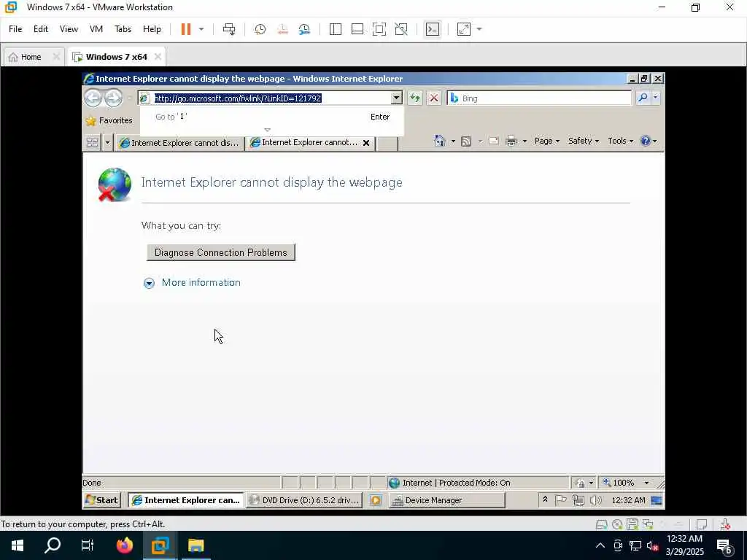Open the IE Page menu

pos(546,141)
